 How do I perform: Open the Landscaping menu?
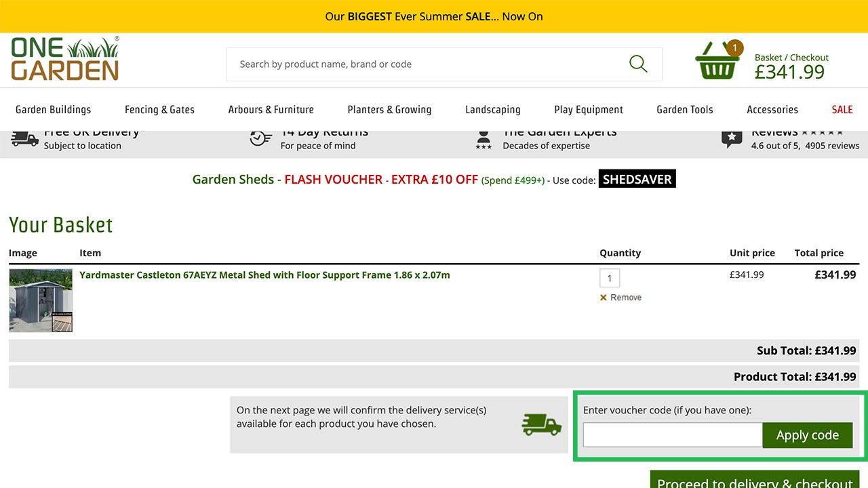pyautogui.click(x=493, y=109)
